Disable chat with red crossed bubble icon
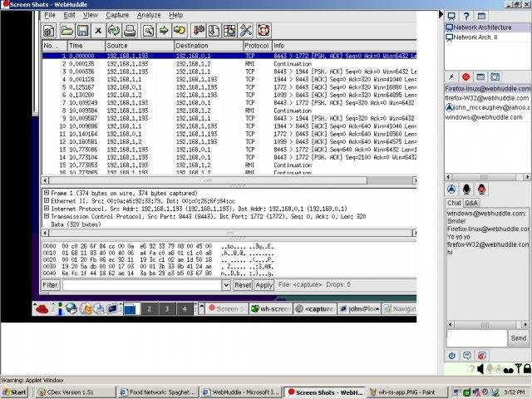The image size is (532, 399). coord(481,356)
